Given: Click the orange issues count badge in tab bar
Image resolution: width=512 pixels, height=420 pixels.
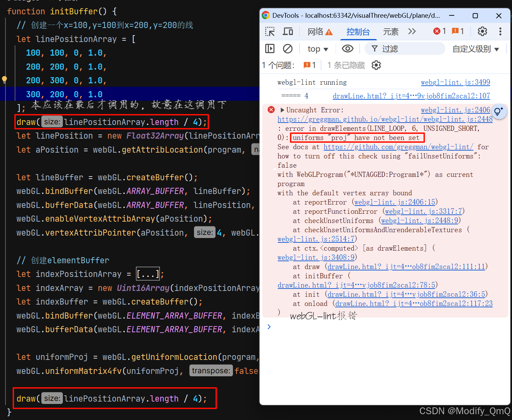Looking at the screenshot, I should pos(458,31).
